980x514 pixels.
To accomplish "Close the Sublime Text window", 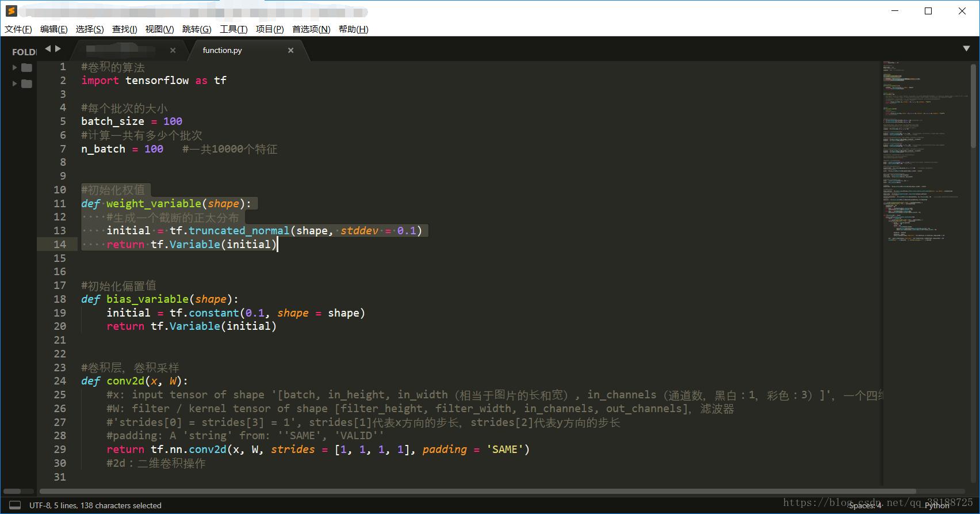I will [x=962, y=11].
